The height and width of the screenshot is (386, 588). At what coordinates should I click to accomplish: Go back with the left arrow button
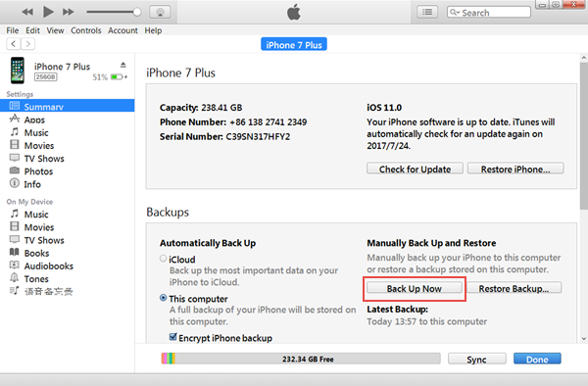click(x=14, y=44)
